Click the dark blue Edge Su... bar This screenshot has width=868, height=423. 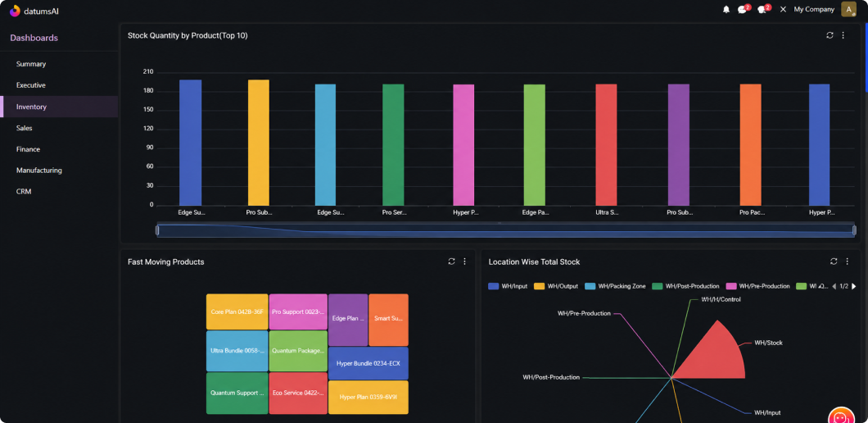[x=191, y=143]
